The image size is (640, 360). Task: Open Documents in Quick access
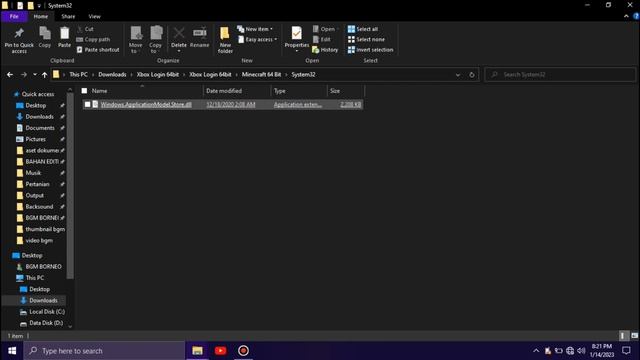(x=40, y=128)
